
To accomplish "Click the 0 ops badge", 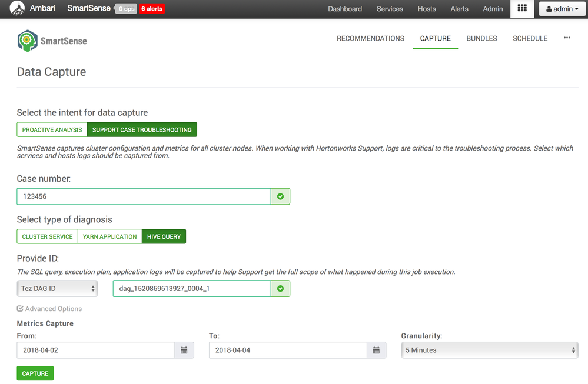I will point(127,9).
